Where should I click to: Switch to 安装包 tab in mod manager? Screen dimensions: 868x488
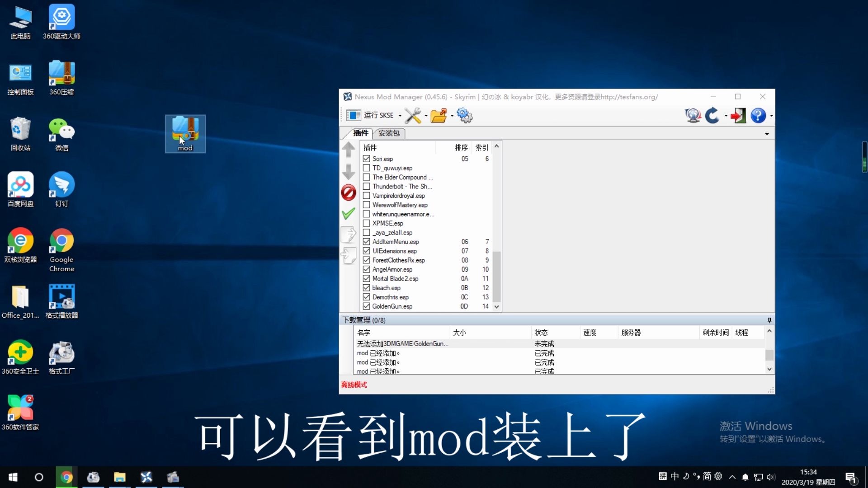(x=388, y=133)
